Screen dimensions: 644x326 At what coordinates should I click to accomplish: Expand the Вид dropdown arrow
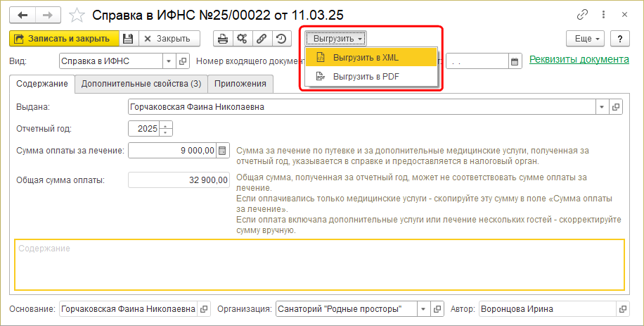[x=169, y=61]
